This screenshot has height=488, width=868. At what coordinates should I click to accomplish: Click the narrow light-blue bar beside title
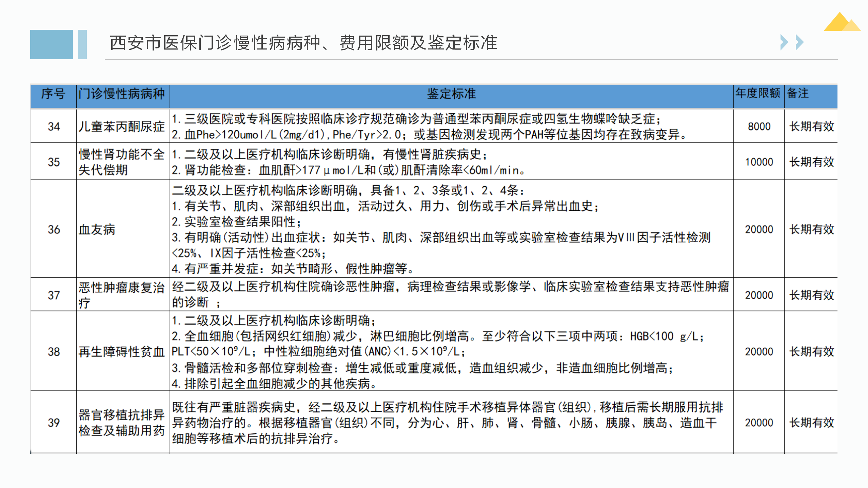82,44
